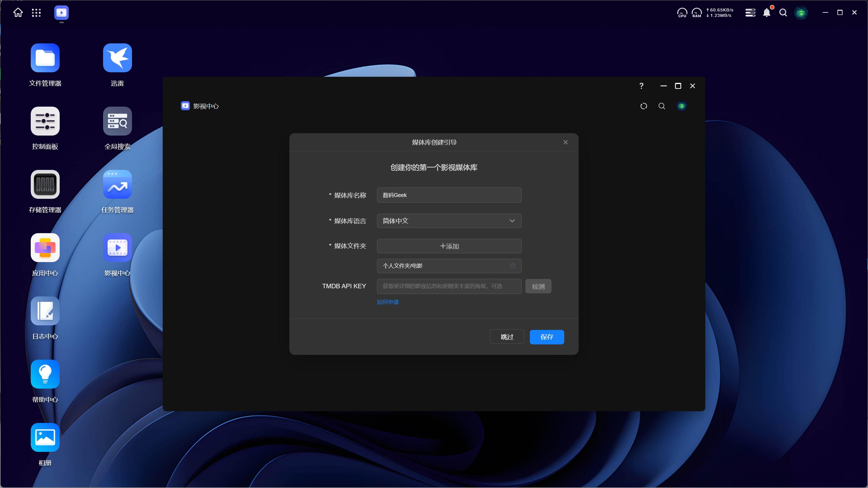This screenshot has width=868, height=488.
Task: Open the user avatar in the top bar
Action: pos(801,13)
